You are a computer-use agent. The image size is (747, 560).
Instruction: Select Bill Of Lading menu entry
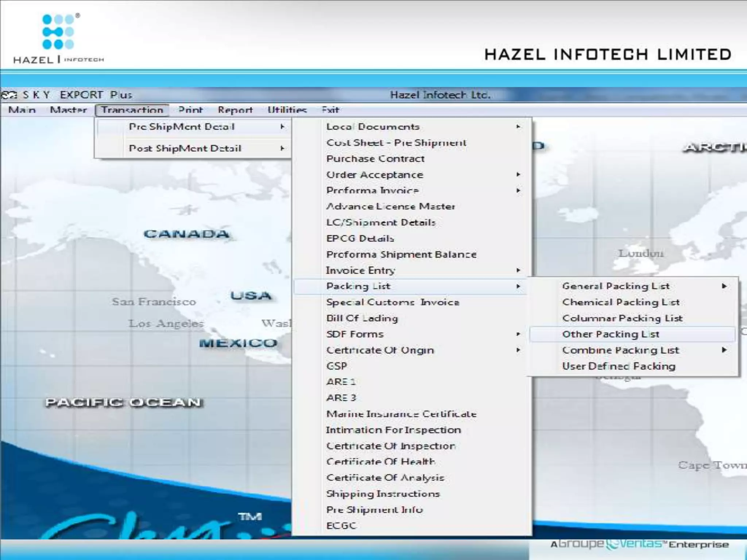tap(362, 318)
